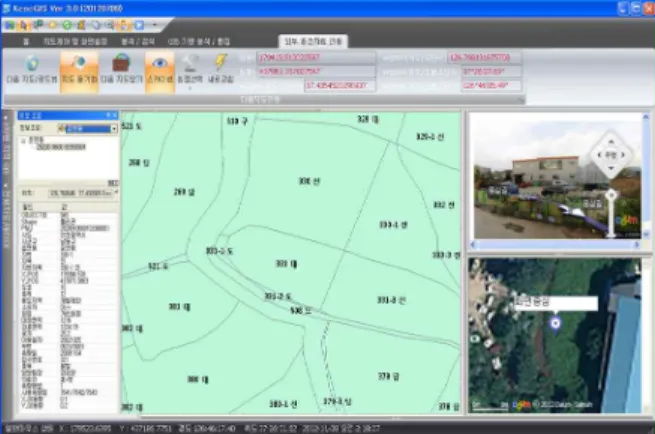Open the quick access toolbar customize arrow

click(155, 25)
